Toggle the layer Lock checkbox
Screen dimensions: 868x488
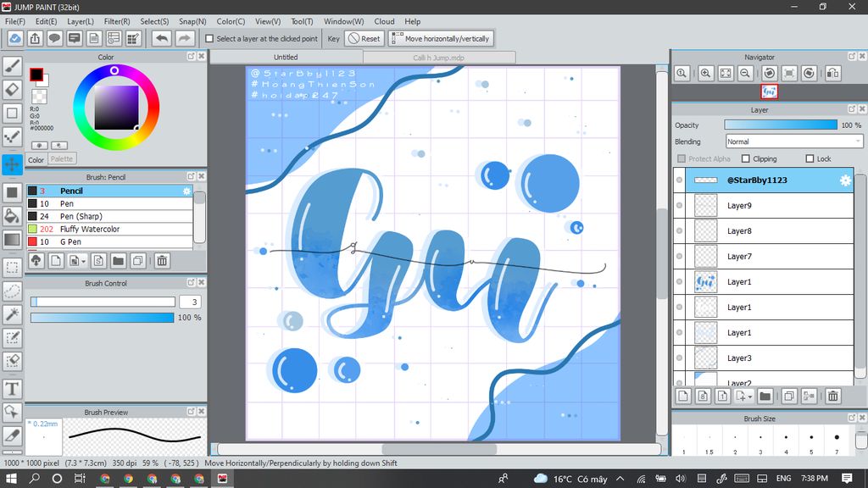pyautogui.click(x=810, y=158)
